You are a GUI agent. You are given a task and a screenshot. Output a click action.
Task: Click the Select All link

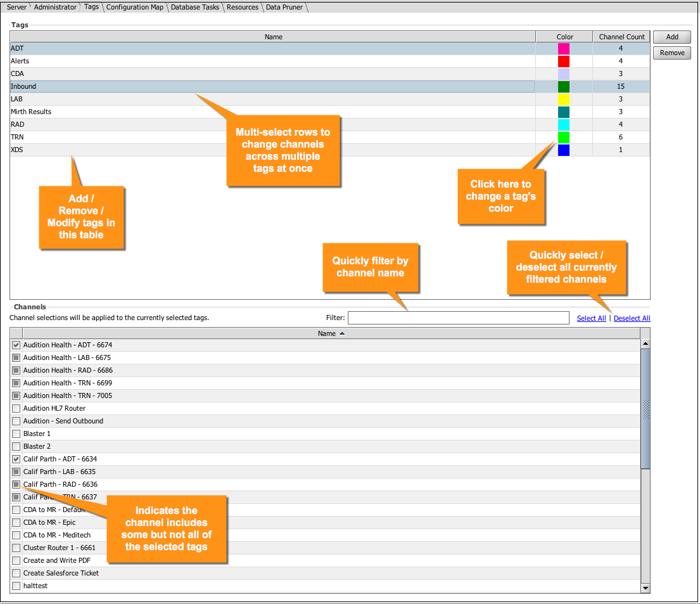(x=591, y=318)
